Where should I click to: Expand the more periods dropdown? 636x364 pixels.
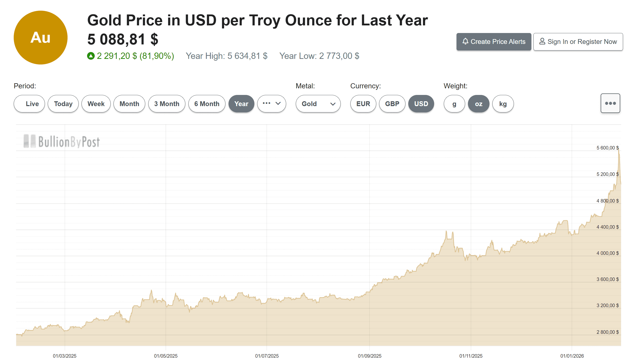point(271,104)
